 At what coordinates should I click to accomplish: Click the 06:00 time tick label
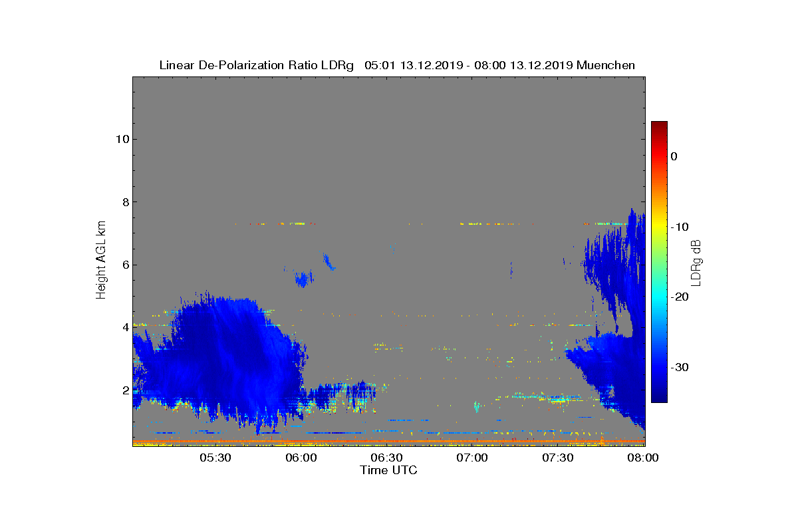pos(301,458)
